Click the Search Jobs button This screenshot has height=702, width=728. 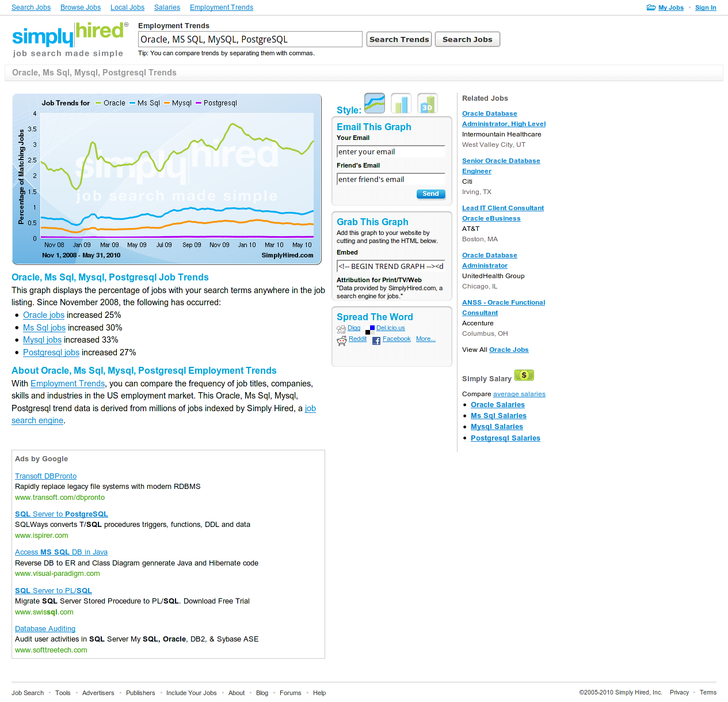click(x=467, y=39)
